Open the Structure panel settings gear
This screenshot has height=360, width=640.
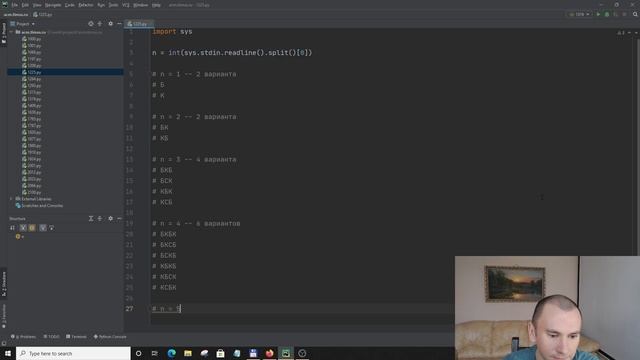(110, 218)
